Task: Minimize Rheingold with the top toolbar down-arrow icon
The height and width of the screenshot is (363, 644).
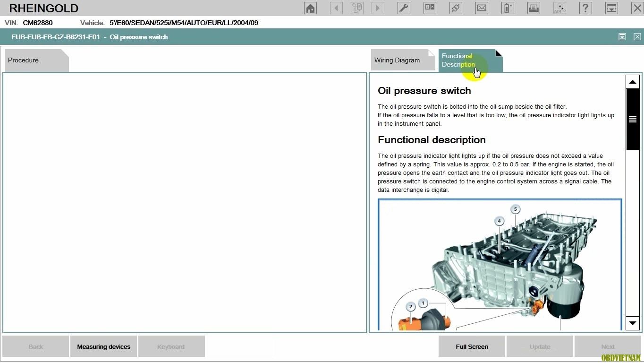Action: (611, 8)
